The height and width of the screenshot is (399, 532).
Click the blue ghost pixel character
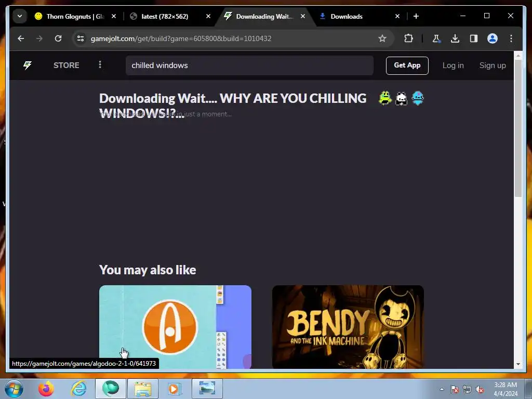418,98
